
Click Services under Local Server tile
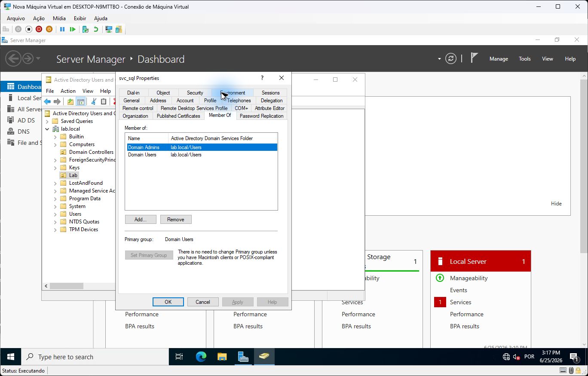[461, 302]
